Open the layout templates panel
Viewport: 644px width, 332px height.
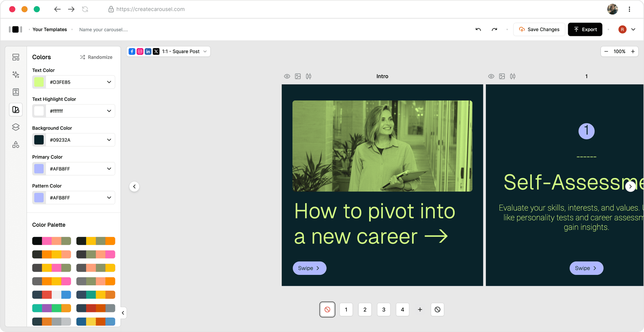pyautogui.click(x=16, y=57)
